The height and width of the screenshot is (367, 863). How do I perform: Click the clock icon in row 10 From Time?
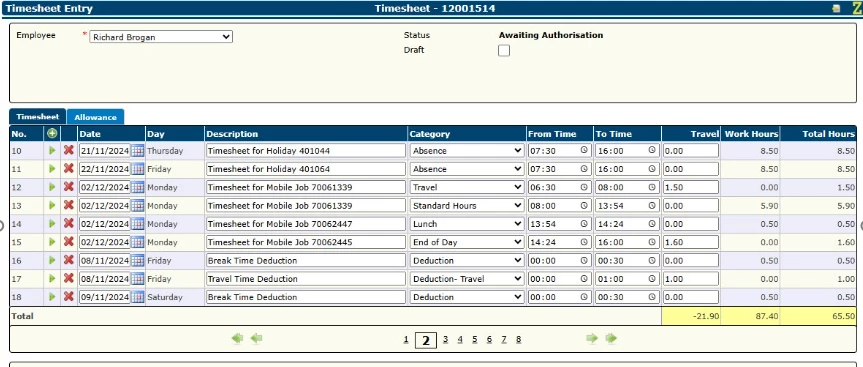click(x=584, y=150)
